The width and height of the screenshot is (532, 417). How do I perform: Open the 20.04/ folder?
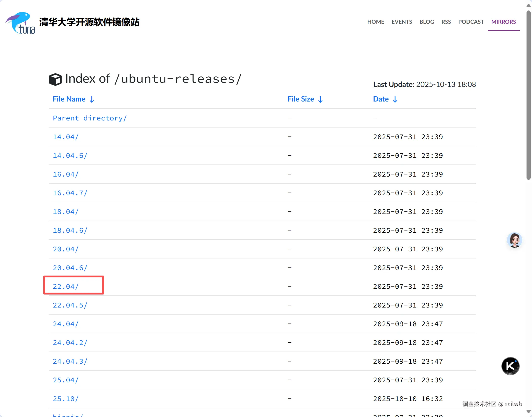[x=66, y=249]
